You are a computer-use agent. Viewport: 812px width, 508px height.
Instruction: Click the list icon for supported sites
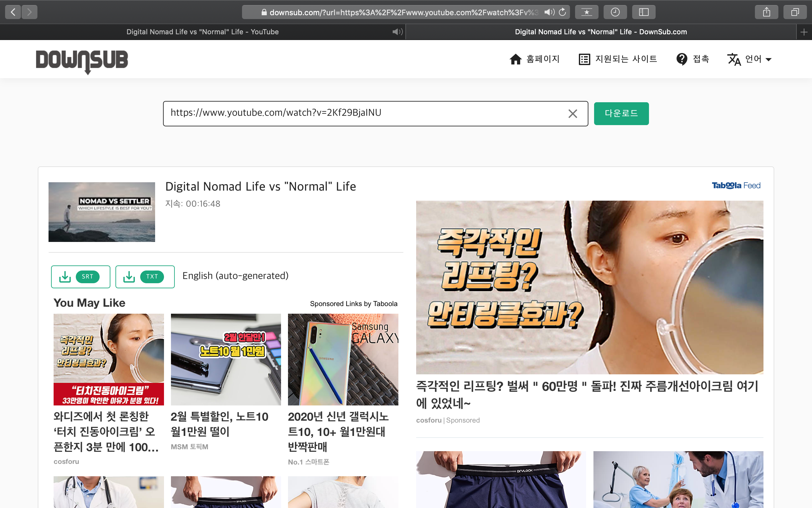pos(584,59)
